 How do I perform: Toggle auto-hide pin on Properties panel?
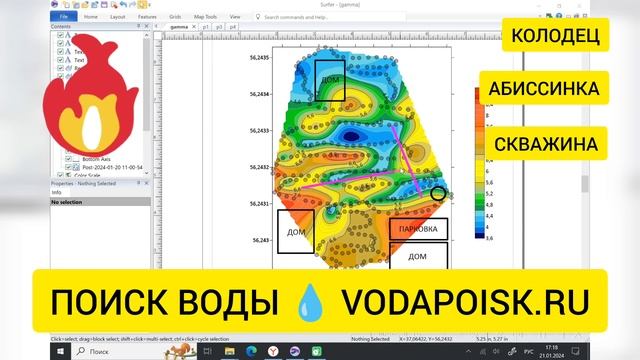click(138, 183)
